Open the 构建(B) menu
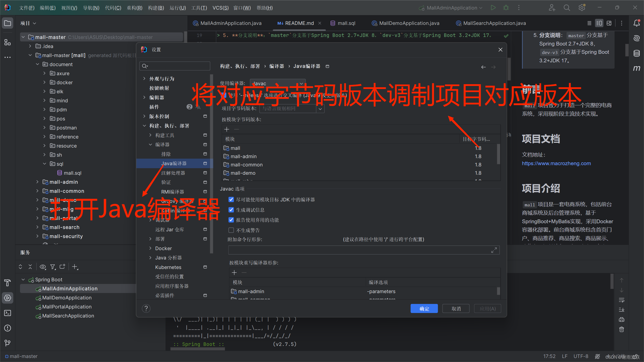 tap(156, 8)
